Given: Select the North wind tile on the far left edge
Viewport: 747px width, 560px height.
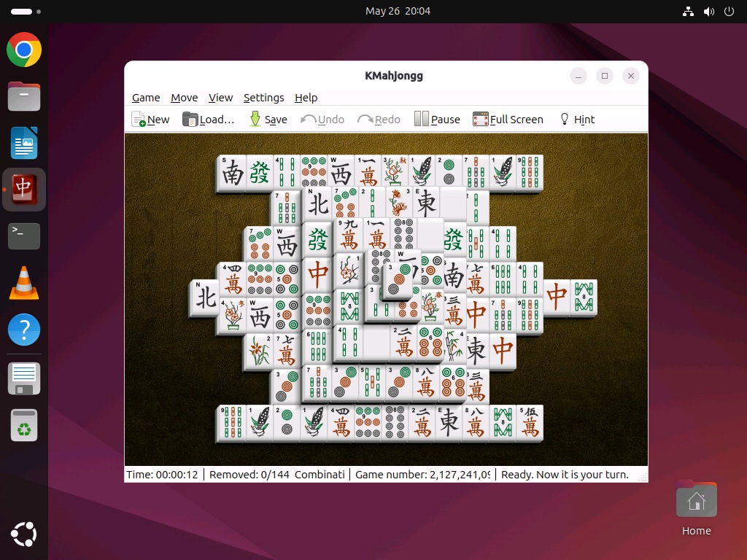Looking at the screenshot, I should [x=205, y=297].
